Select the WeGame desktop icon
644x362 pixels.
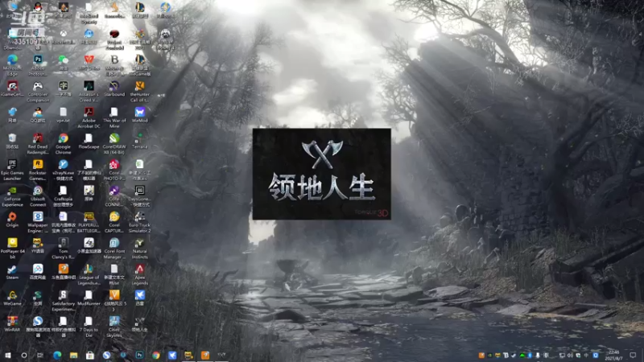coord(12,298)
